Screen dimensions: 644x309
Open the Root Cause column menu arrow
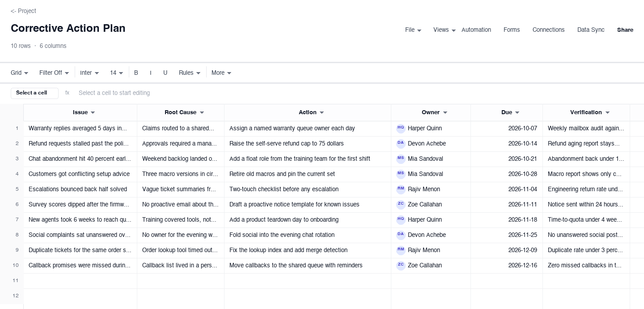click(x=202, y=113)
